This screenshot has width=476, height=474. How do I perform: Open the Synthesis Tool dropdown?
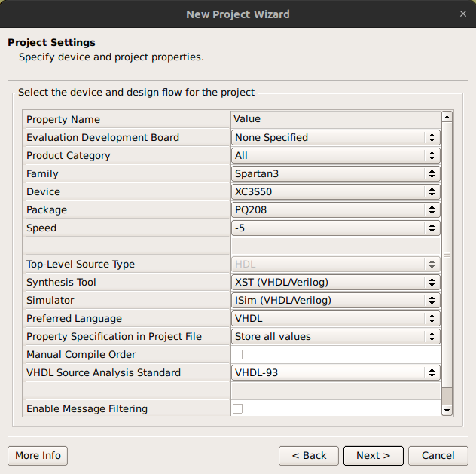click(335, 282)
